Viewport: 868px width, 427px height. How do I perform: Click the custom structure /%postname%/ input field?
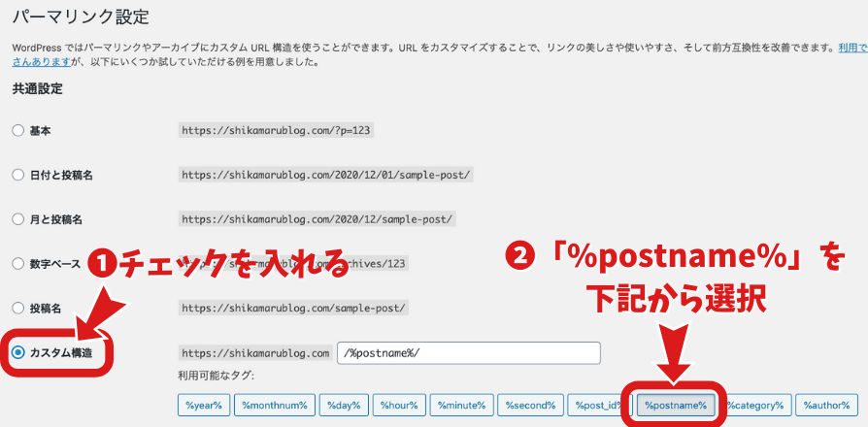point(468,353)
